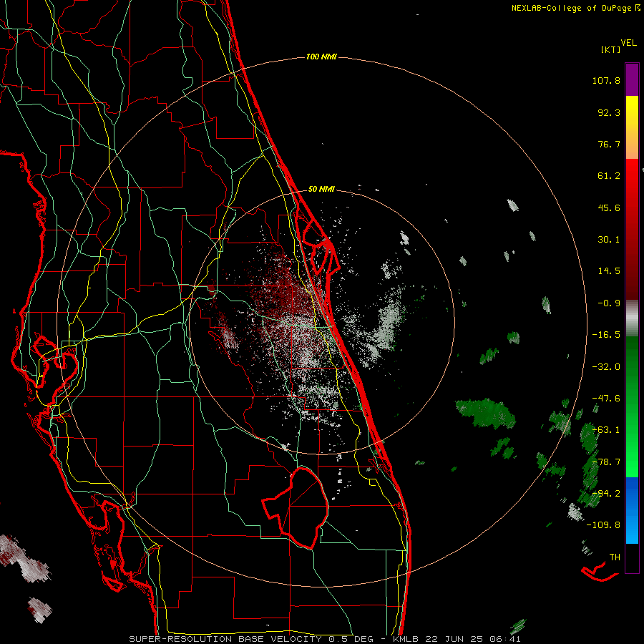Click the VEL legend title
The image size is (644, 644).
[x=628, y=42]
